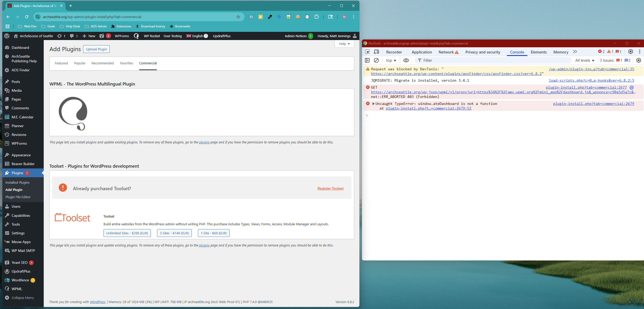Open DevTools three-dot customize menu
The width and height of the screenshot is (644, 309).
[640, 52]
